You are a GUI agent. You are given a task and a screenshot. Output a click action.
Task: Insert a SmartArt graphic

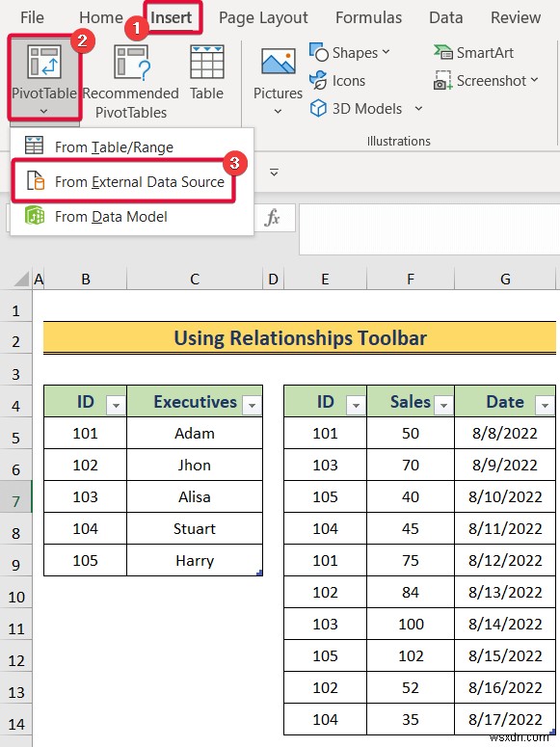474,52
